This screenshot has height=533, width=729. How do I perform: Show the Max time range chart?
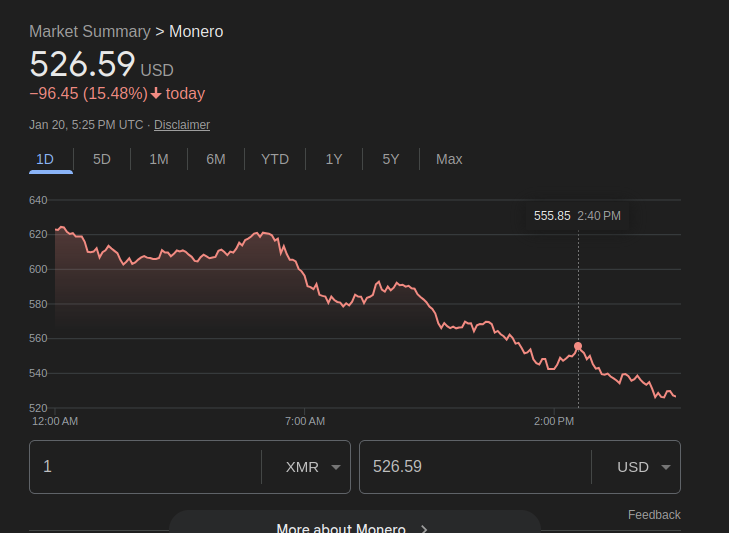coord(449,159)
